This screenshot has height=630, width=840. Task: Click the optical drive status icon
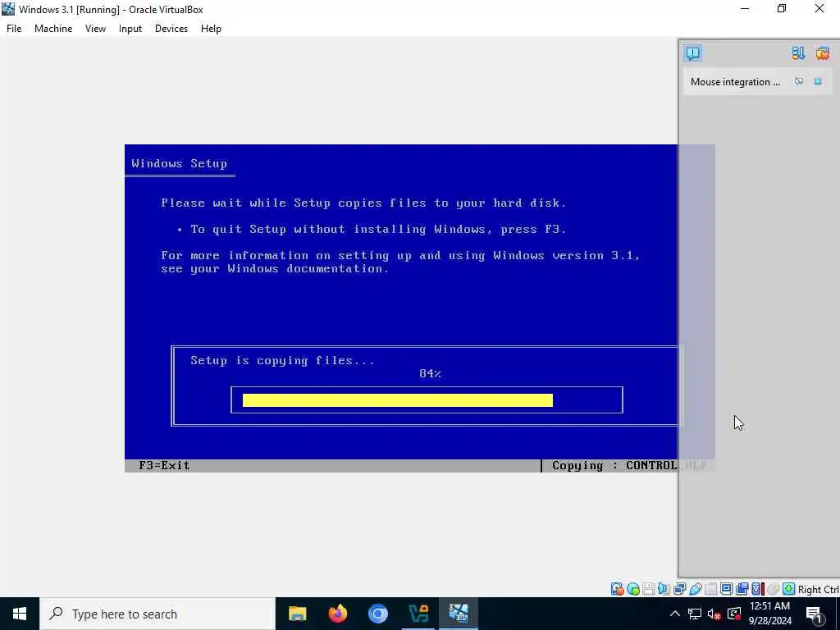tap(632, 589)
